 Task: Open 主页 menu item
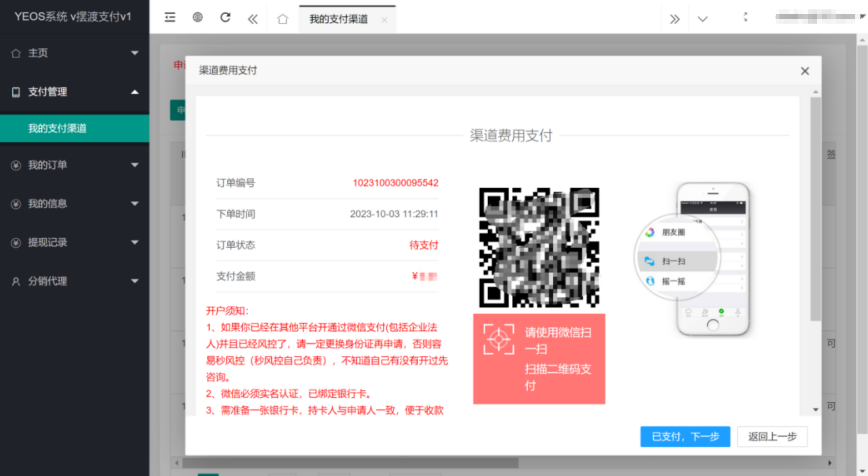74,53
